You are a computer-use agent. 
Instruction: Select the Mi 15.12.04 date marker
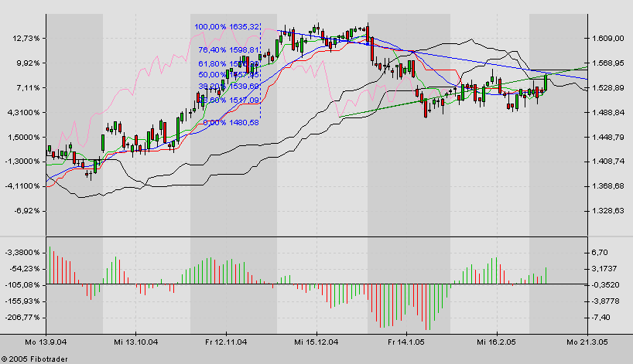pyautogui.click(x=315, y=341)
